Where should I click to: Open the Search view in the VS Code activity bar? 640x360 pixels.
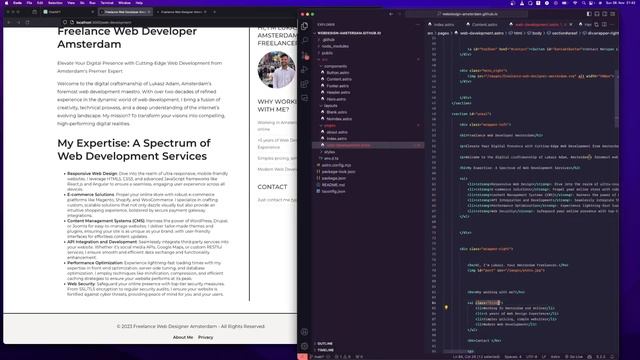304,40
